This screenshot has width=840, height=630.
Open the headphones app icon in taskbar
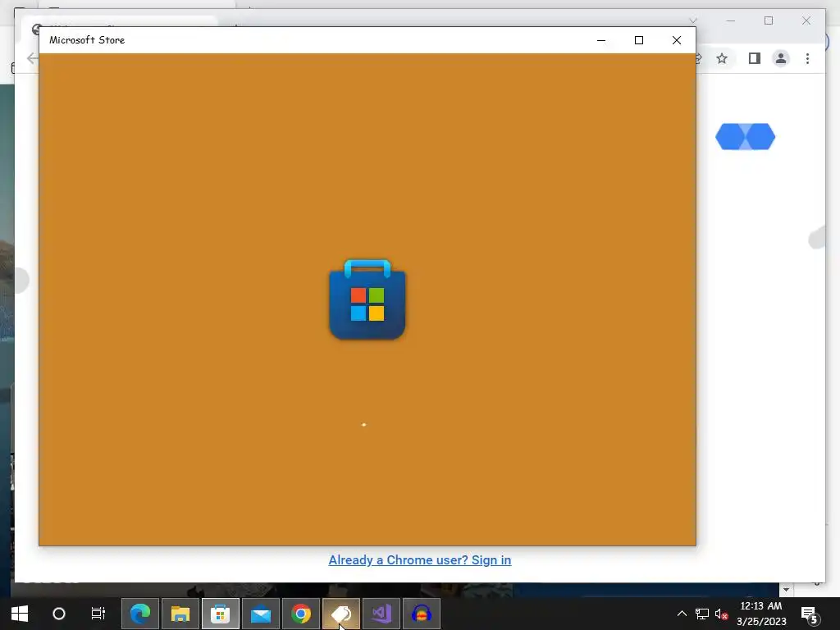[x=422, y=614]
